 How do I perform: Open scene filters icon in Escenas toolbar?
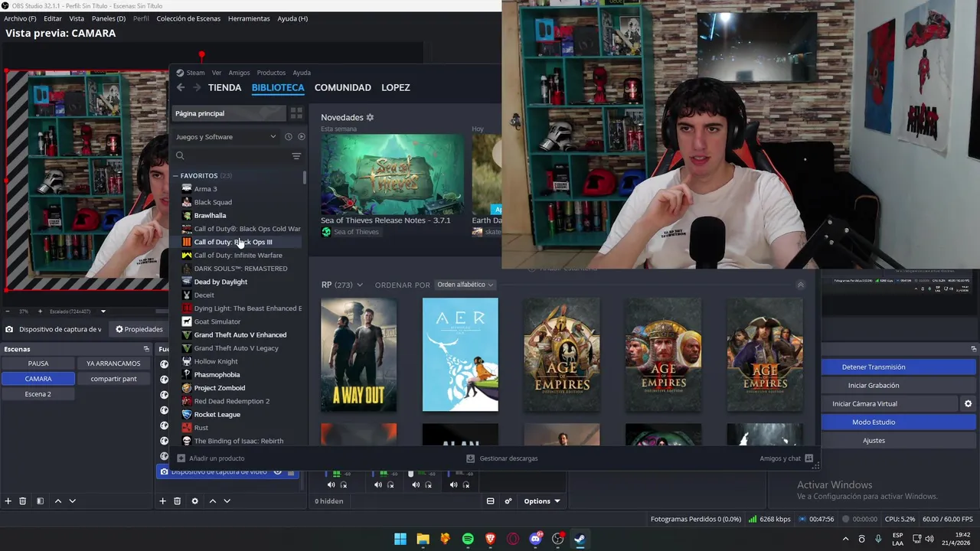pos(40,501)
